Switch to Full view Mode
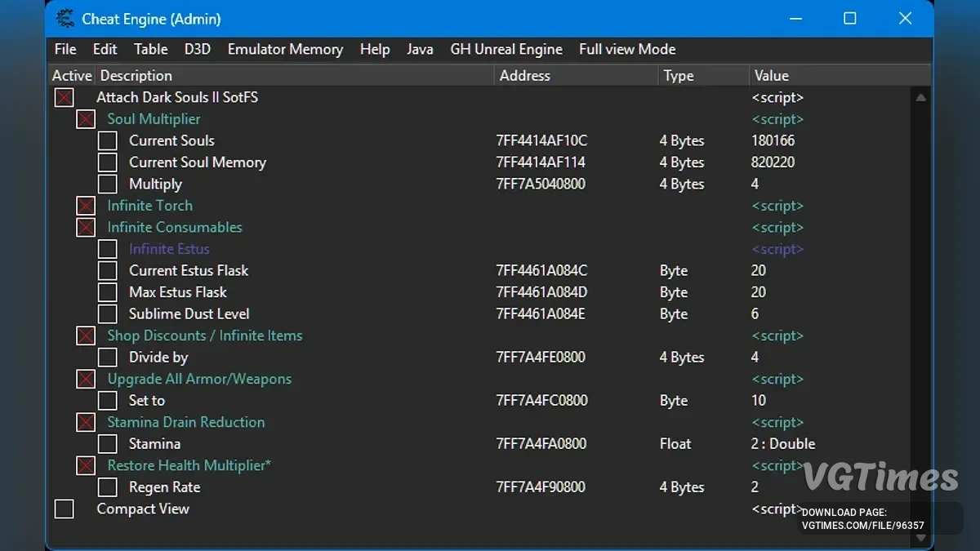 coord(627,49)
